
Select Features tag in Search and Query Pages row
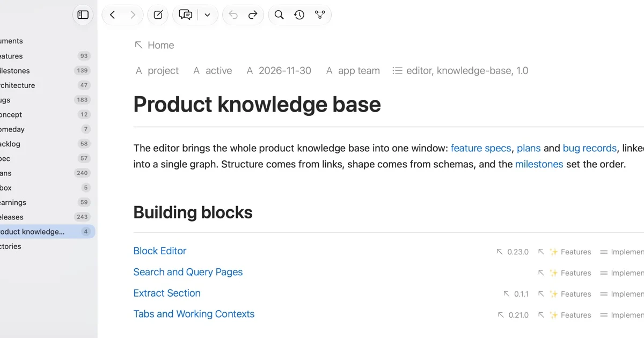point(564,273)
